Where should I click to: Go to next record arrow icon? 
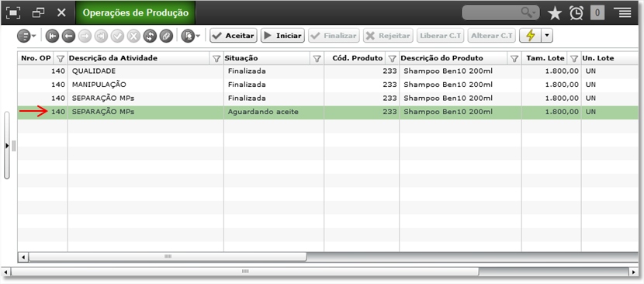click(85, 36)
